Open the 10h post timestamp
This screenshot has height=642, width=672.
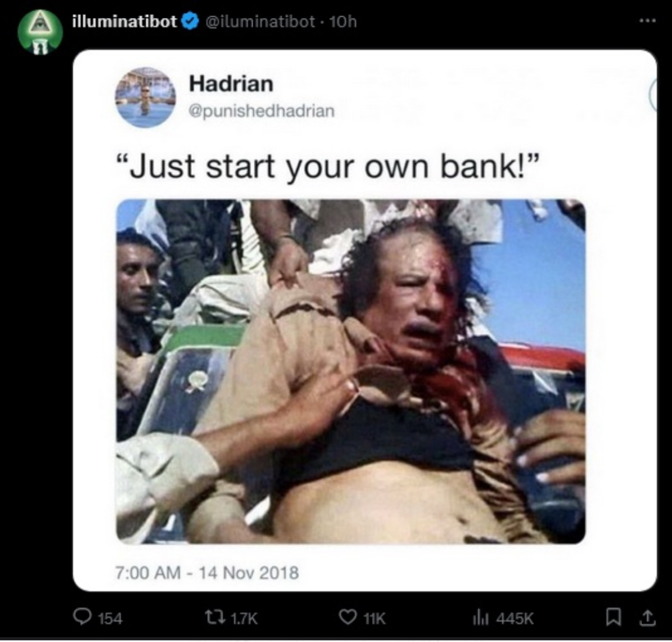[343, 22]
